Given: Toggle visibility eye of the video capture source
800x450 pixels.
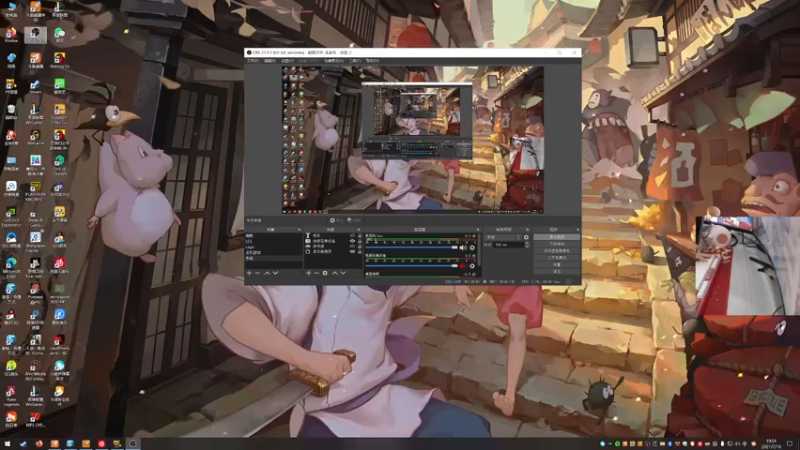Looking at the screenshot, I should [x=352, y=241].
